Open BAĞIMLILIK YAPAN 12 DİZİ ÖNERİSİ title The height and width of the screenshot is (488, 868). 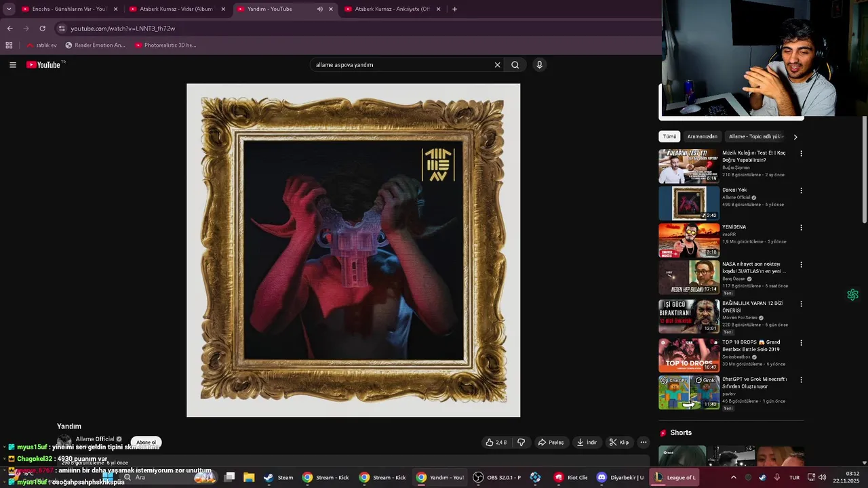pos(753,307)
